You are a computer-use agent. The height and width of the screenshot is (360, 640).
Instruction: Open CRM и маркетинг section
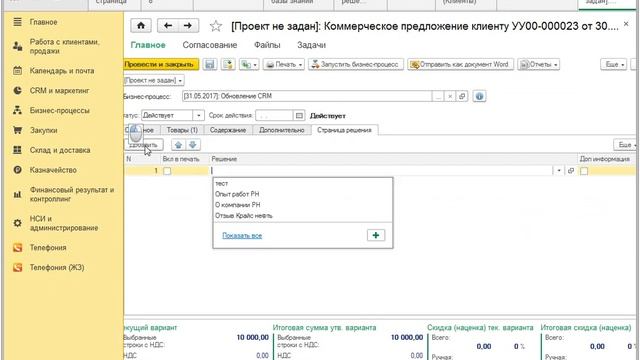(59, 91)
